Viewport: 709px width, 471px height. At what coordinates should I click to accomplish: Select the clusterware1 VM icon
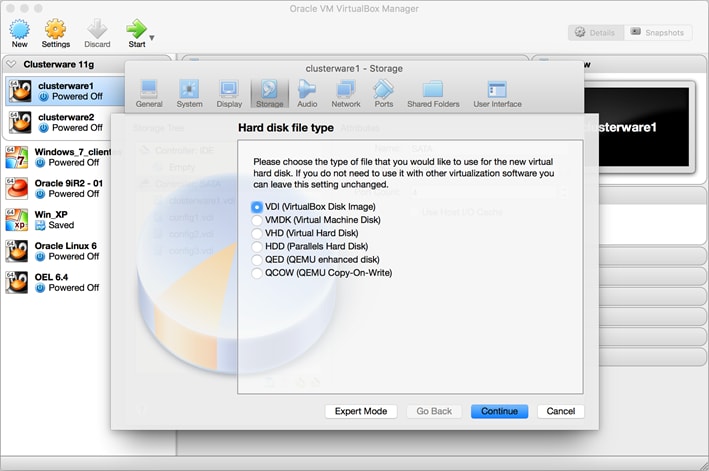(20, 91)
